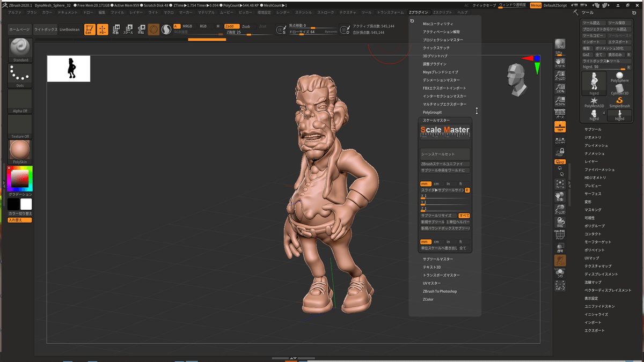The width and height of the screenshot is (644, 362).
Task: Enable Zsub sculpting mode
Action: (x=246, y=26)
